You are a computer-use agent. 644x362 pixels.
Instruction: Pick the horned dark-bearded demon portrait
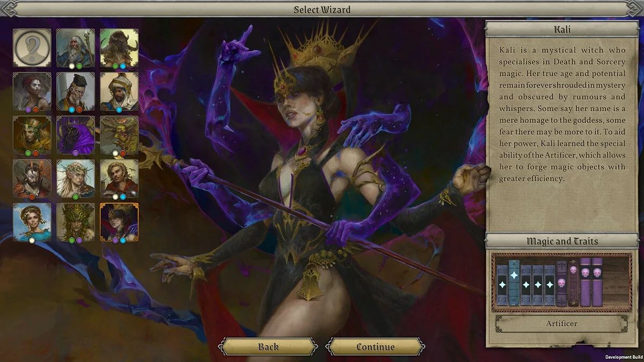(32, 178)
